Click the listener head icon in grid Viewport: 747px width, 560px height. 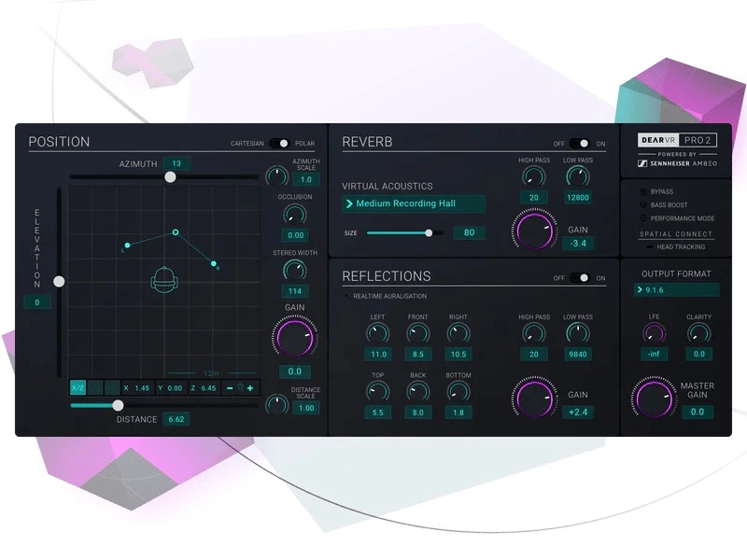coord(164,279)
